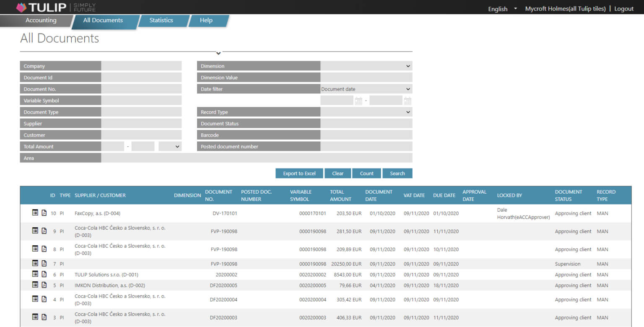644x327 pixels.
Task: Open PDF icon for document ID 9
Action: click(44, 231)
